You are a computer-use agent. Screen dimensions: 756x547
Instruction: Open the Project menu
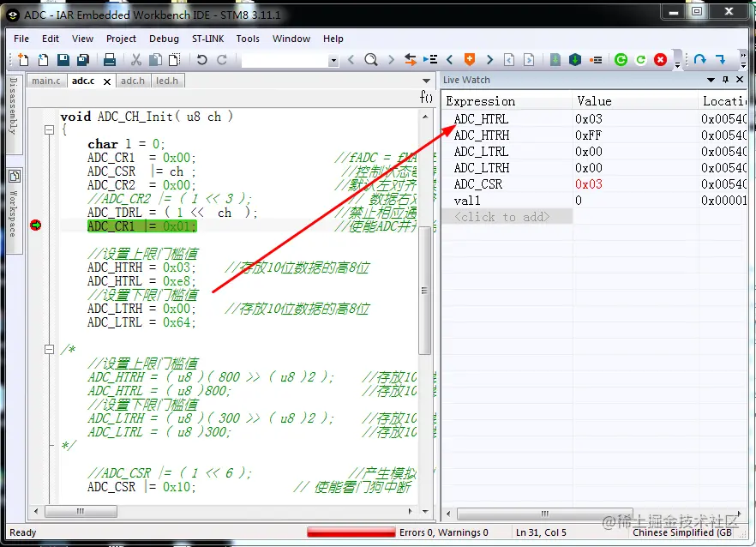[x=121, y=39]
